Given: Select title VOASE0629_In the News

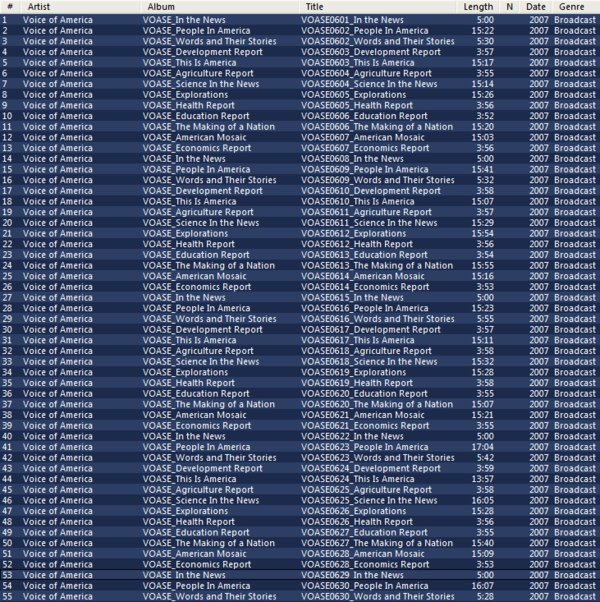Looking at the screenshot, I should tap(352, 575).
